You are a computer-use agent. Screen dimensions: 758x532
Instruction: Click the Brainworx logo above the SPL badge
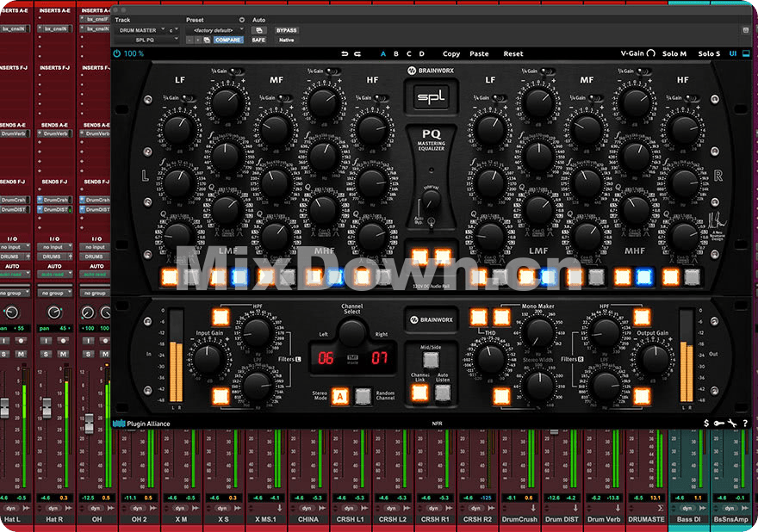coord(431,71)
